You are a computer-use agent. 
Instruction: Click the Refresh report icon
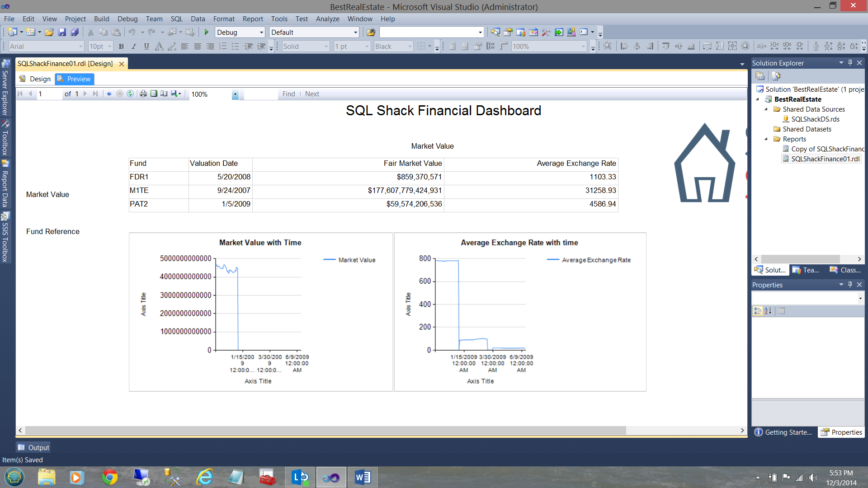coord(130,94)
